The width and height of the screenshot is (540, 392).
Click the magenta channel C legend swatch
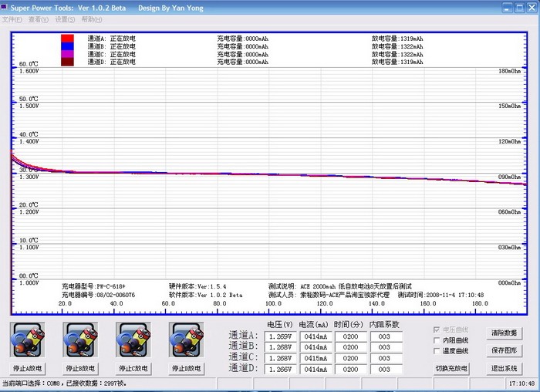(x=67, y=54)
